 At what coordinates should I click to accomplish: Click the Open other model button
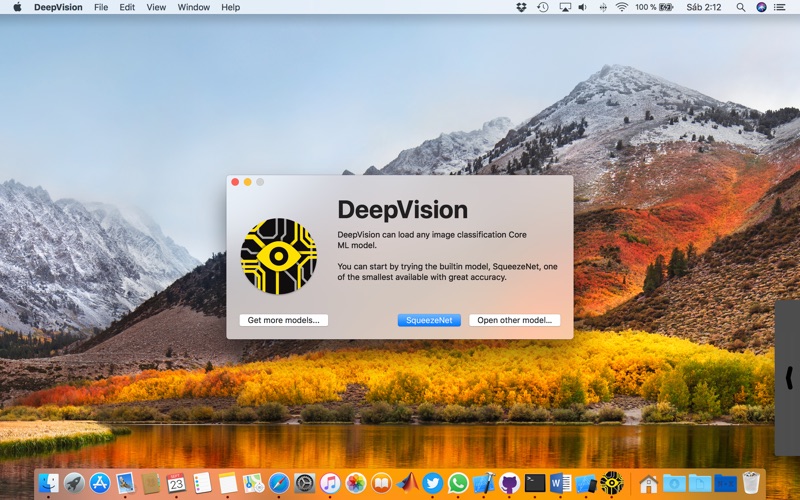(514, 320)
